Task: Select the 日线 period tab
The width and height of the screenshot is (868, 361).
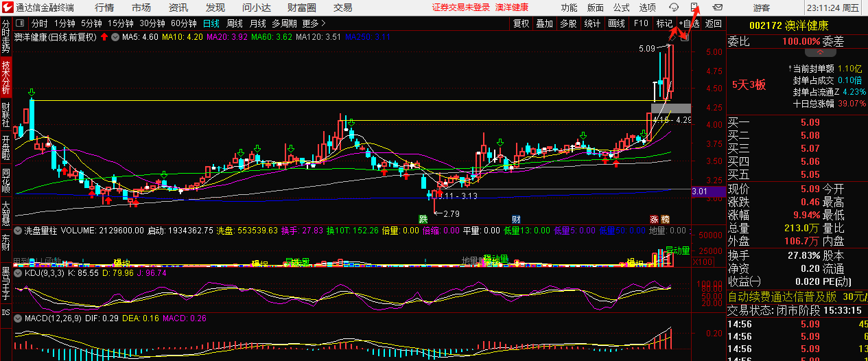Action: (x=211, y=23)
